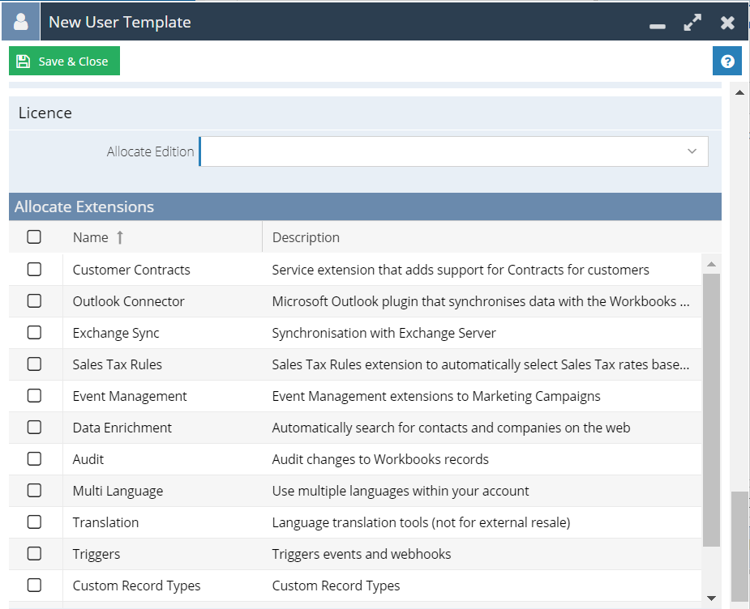
Task: Select the 'Sales Tax Rules' row name
Action: [117, 365]
